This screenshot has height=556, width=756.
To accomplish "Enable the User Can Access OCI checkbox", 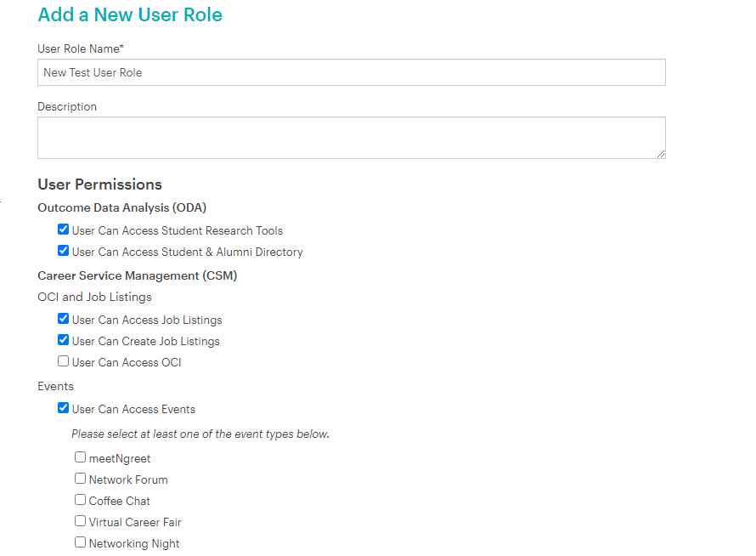I will (64, 361).
